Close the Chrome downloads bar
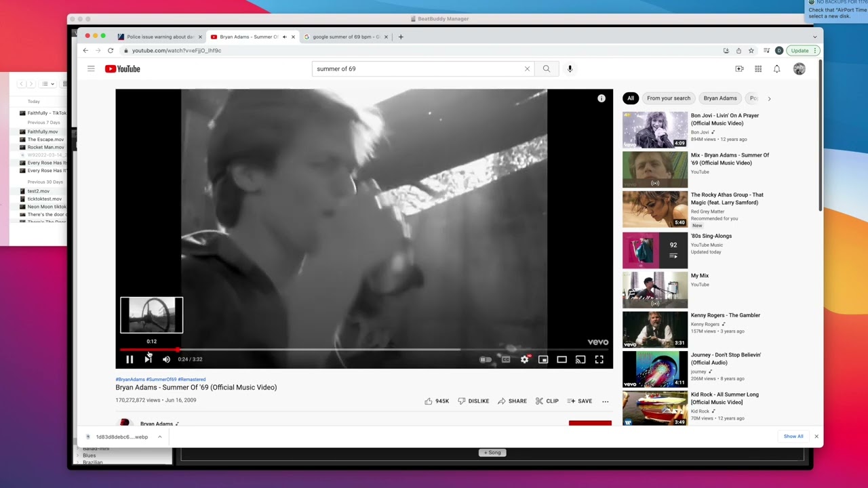The height and width of the screenshot is (488, 868). pos(816,436)
